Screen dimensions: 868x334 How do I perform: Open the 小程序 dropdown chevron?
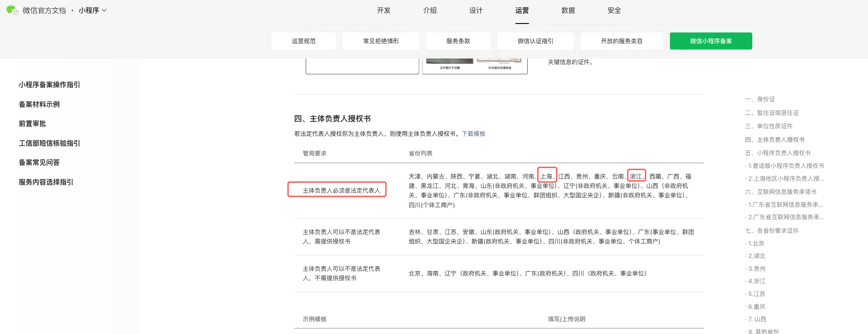click(104, 10)
